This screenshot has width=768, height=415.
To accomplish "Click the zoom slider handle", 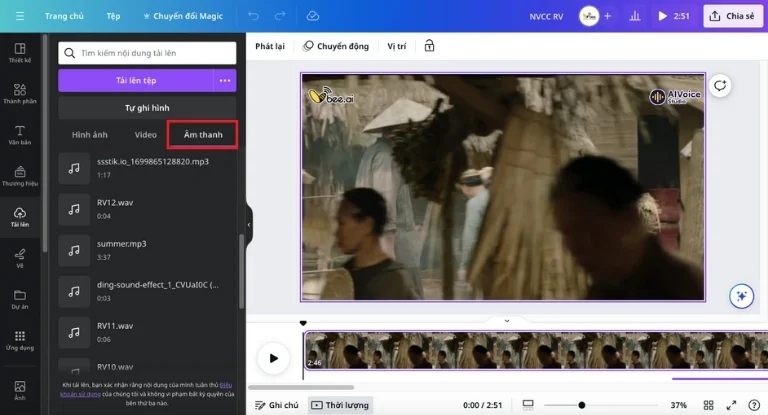I will (581, 405).
